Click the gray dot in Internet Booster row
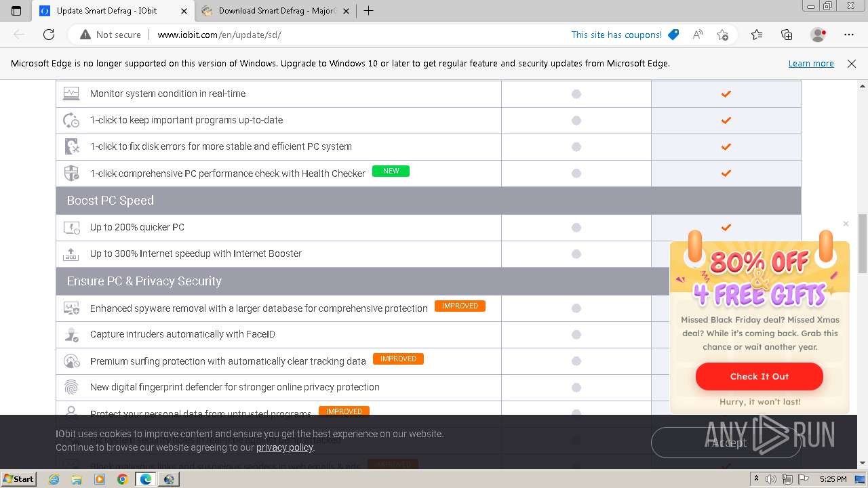 [576, 253]
